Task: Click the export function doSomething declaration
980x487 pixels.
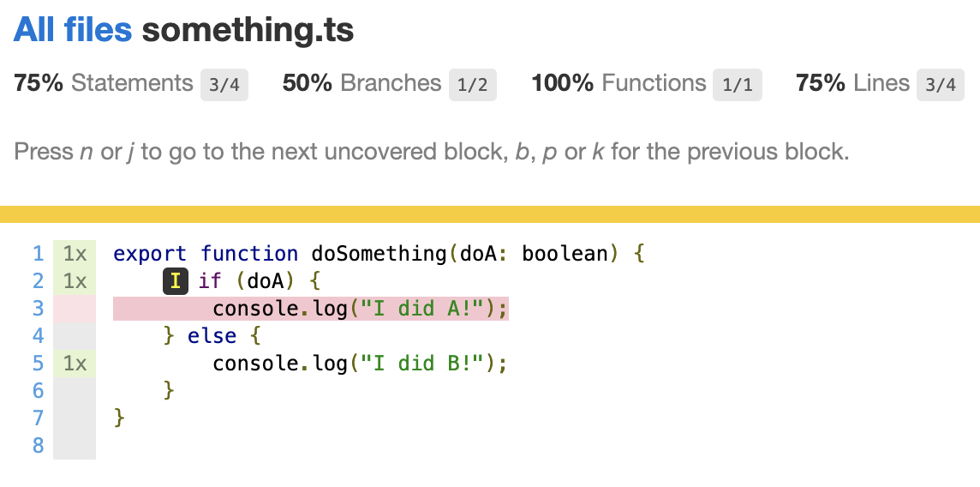Action: click(378, 254)
